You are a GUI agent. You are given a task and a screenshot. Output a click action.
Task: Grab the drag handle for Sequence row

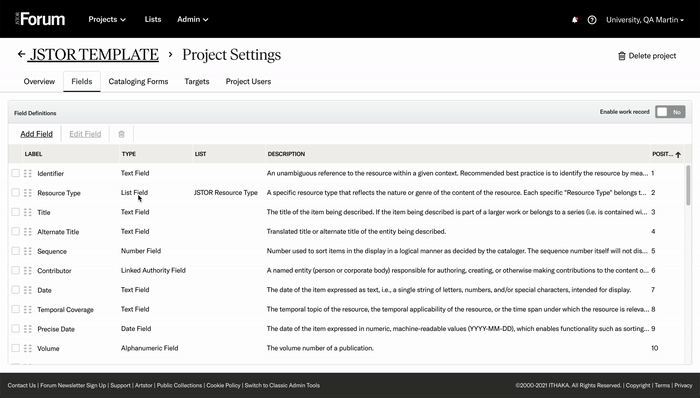28,251
